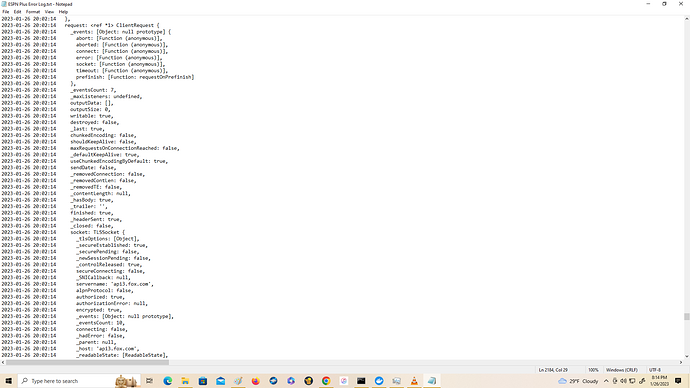Screen dimensions: 690x388
Task: Click the line '_eventsCount: 10,'
Action: (100, 323)
